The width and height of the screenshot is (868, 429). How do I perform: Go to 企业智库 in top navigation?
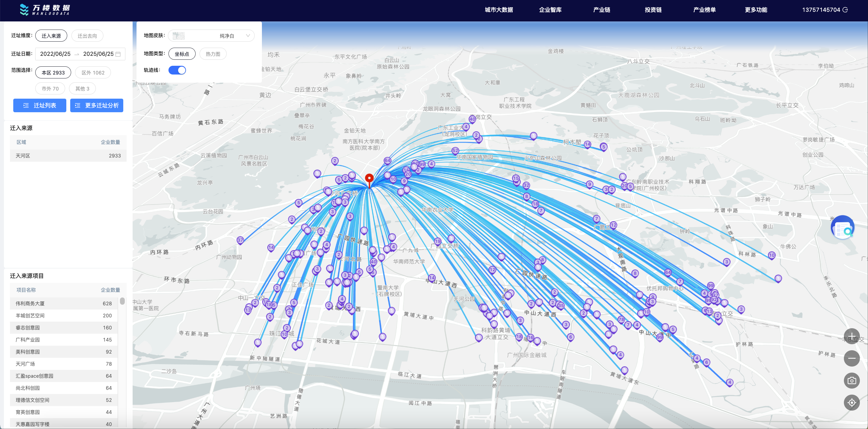click(550, 10)
